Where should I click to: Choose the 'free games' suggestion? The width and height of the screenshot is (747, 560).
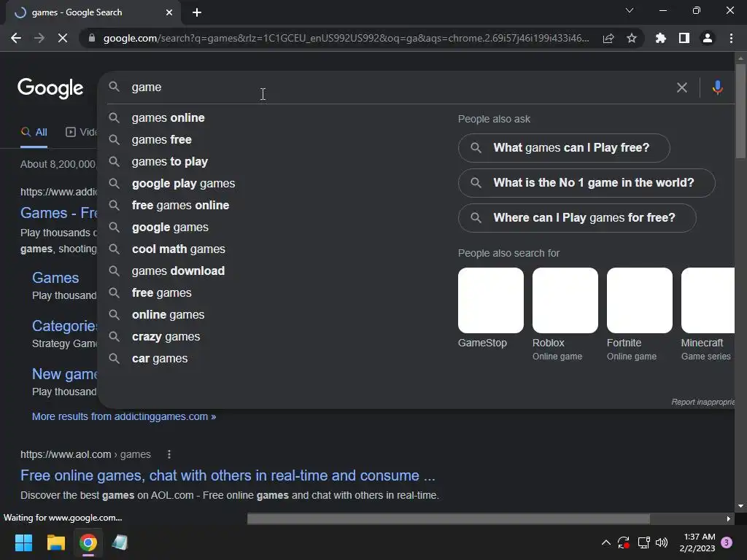click(161, 293)
